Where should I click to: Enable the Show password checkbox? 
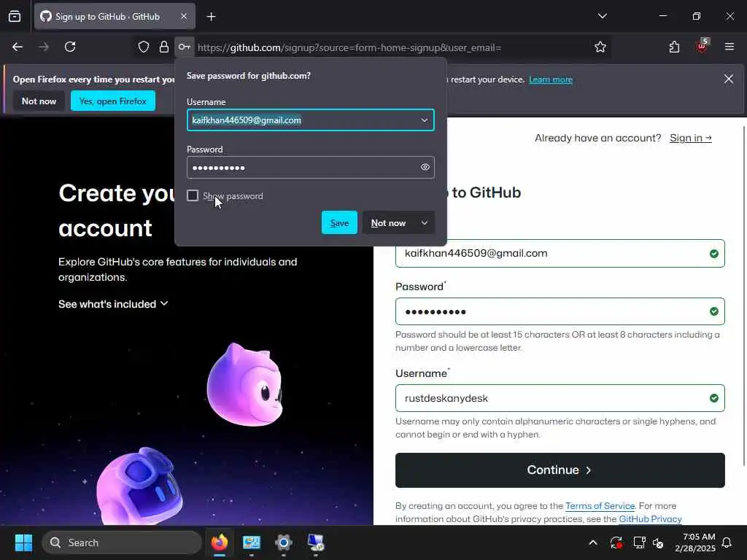(193, 195)
